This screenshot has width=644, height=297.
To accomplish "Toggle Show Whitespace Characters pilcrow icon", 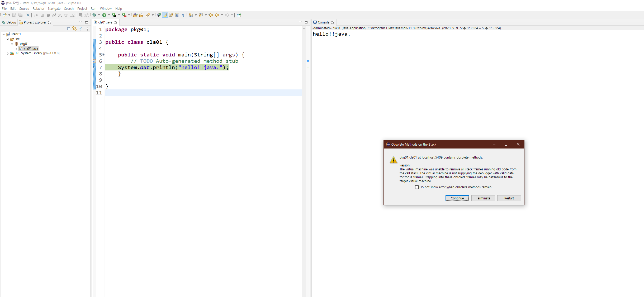I will pyautogui.click(x=183, y=15).
